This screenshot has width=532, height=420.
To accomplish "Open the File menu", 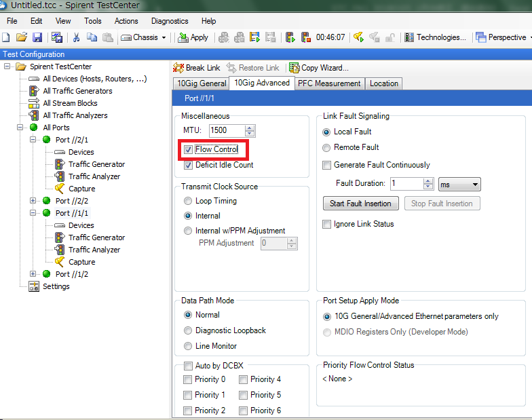I will [12, 21].
